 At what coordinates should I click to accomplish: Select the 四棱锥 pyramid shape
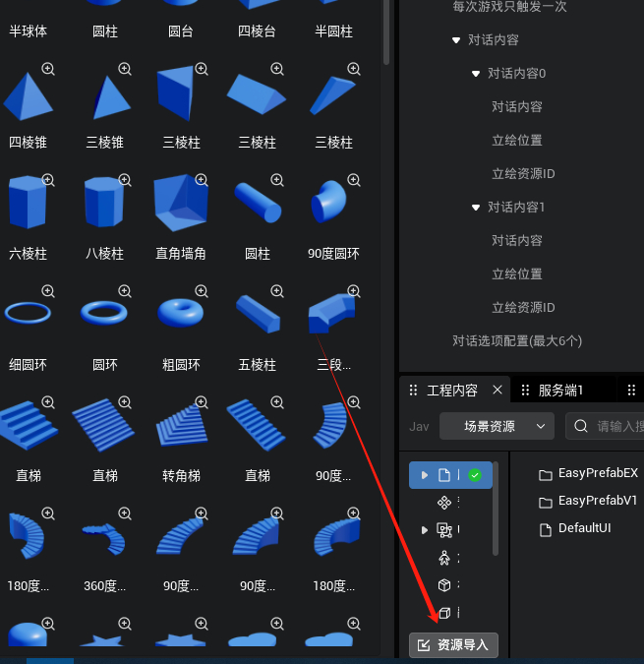tap(28, 97)
